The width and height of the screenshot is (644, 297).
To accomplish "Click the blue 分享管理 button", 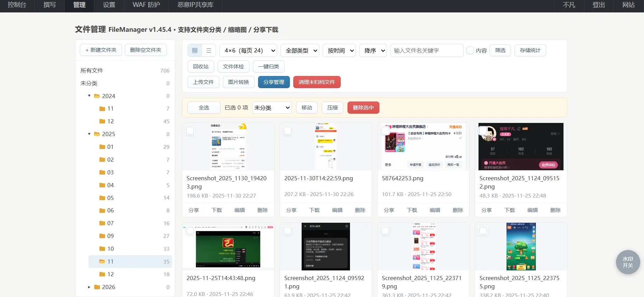I will click(x=274, y=82).
